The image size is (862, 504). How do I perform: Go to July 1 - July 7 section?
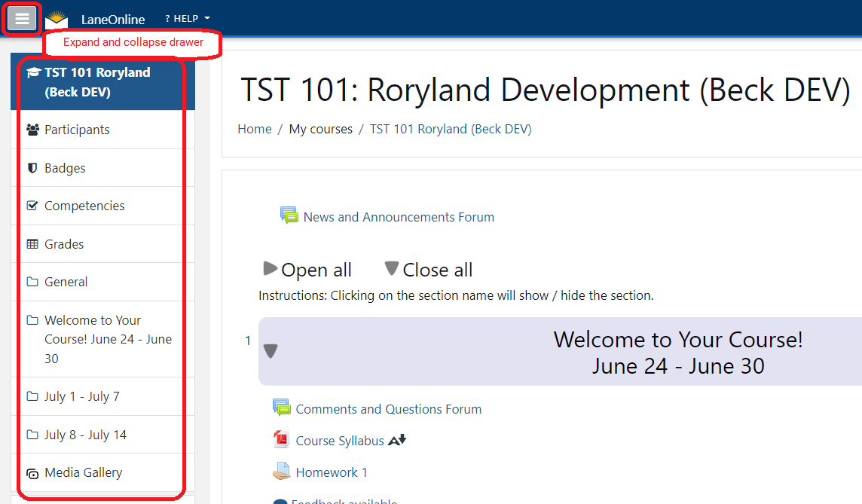[81, 396]
